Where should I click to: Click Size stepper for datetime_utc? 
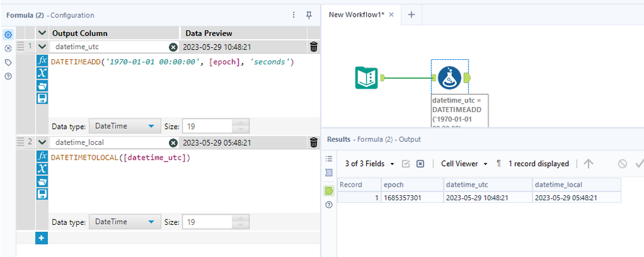click(x=240, y=126)
